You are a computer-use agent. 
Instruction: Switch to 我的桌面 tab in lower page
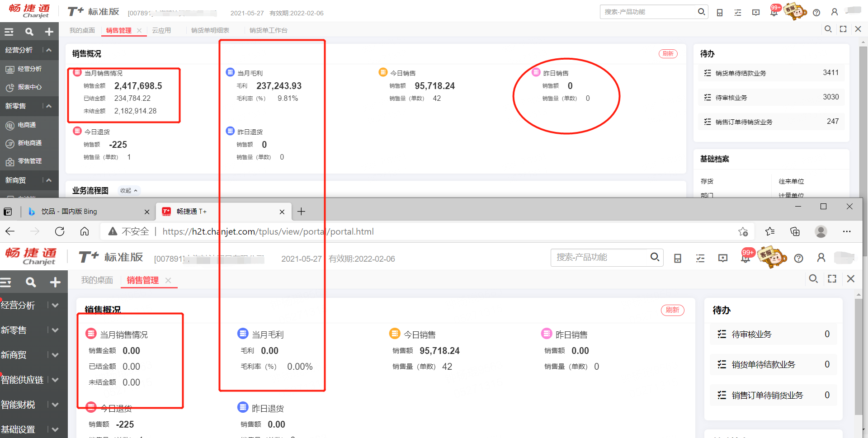pos(97,280)
